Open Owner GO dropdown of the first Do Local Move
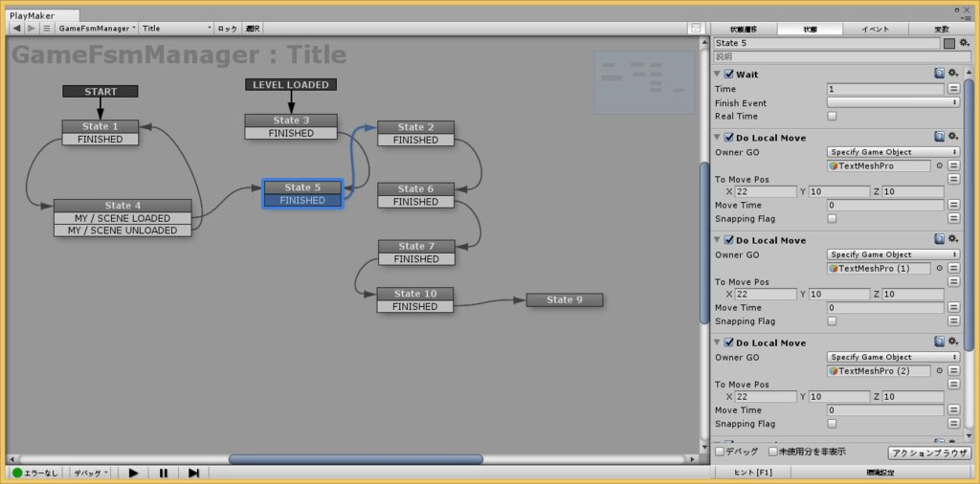 [893, 152]
